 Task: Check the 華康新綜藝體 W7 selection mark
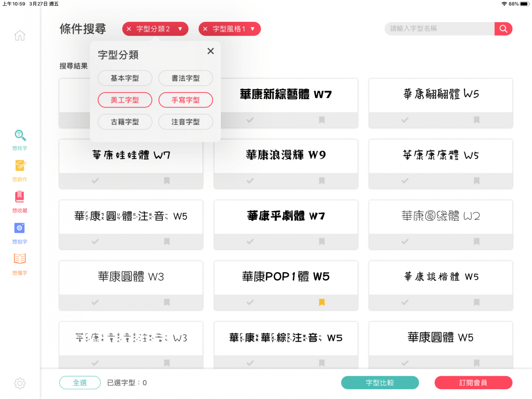click(x=250, y=120)
